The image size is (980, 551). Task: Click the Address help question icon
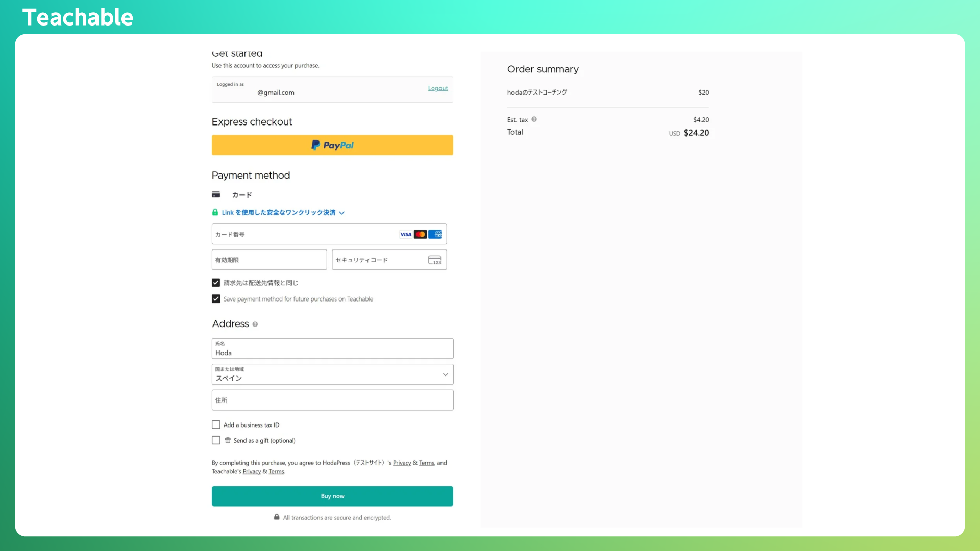(x=255, y=324)
